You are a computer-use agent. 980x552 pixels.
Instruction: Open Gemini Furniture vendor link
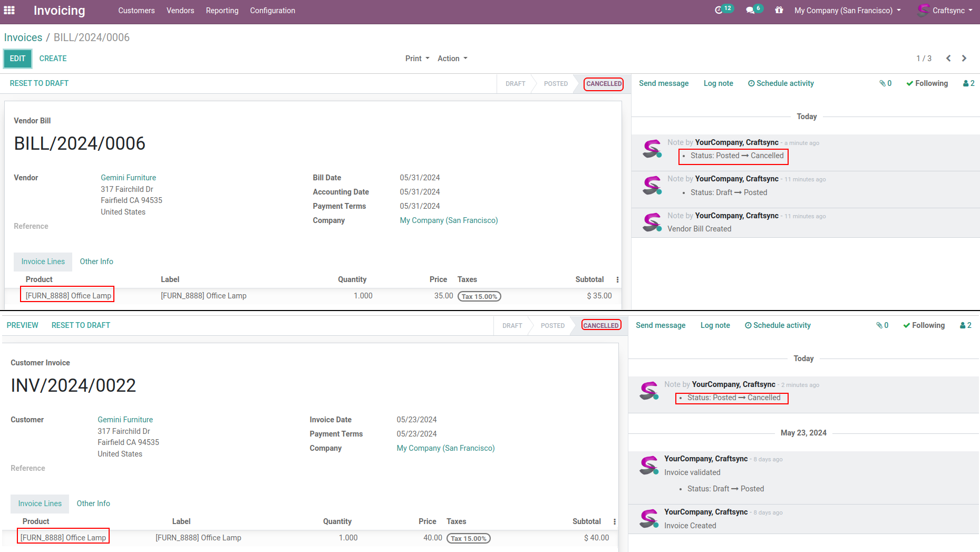click(x=128, y=178)
